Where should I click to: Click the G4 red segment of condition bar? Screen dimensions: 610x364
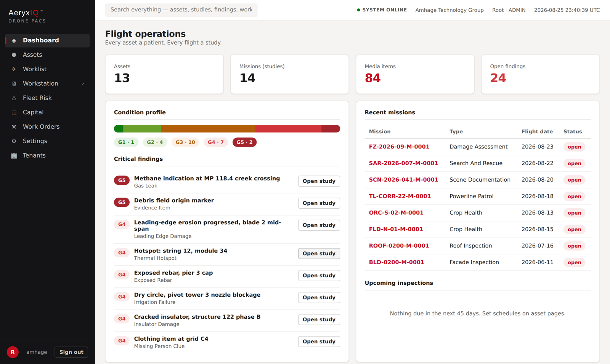pyautogui.click(x=288, y=129)
